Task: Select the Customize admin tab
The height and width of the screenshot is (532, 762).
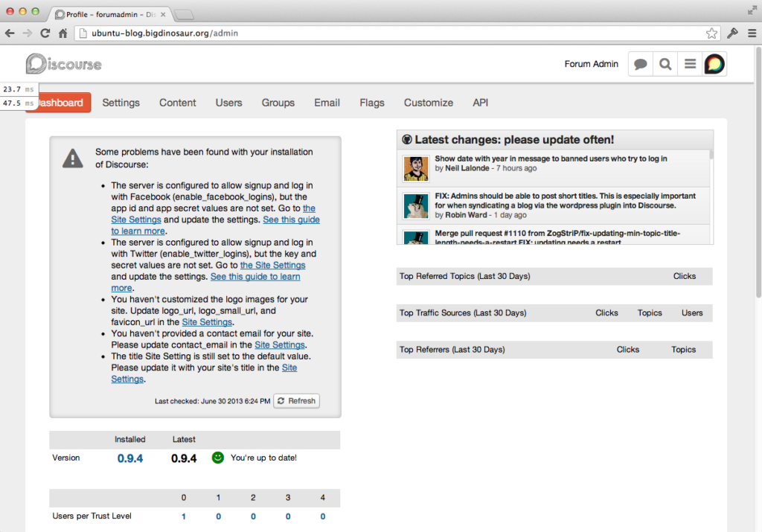Action: click(428, 103)
